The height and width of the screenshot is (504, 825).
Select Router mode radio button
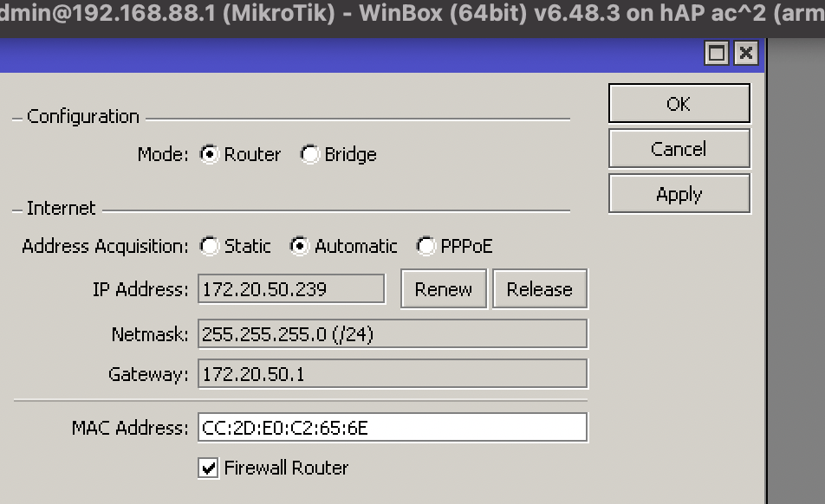click(209, 154)
